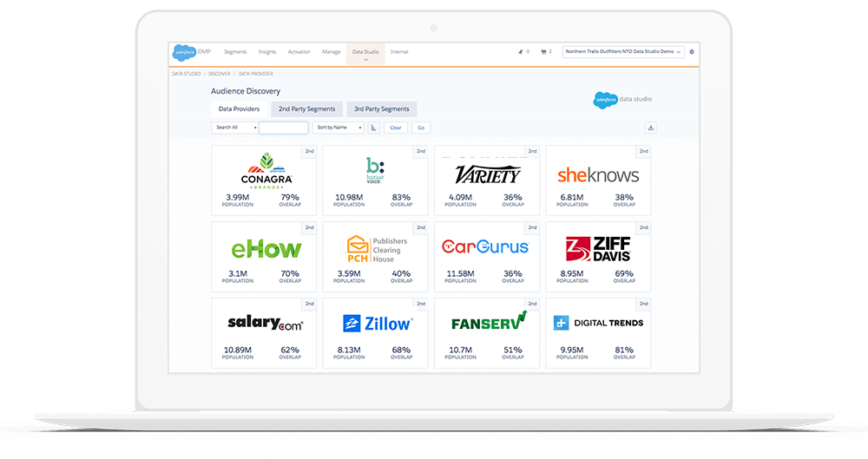Viewport: 868px width, 459px height.
Task: Open the CarGurus provider card
Action: [487, 257]
